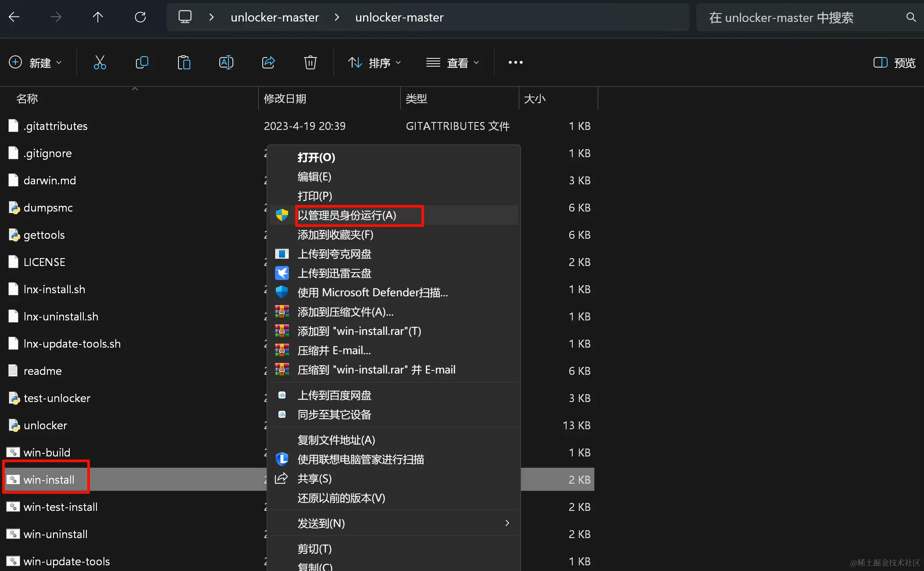The width and height of the screenshot is (924, 571).
Task: Click the Copy icon in toolbar
Action: [x=142, y=63]
